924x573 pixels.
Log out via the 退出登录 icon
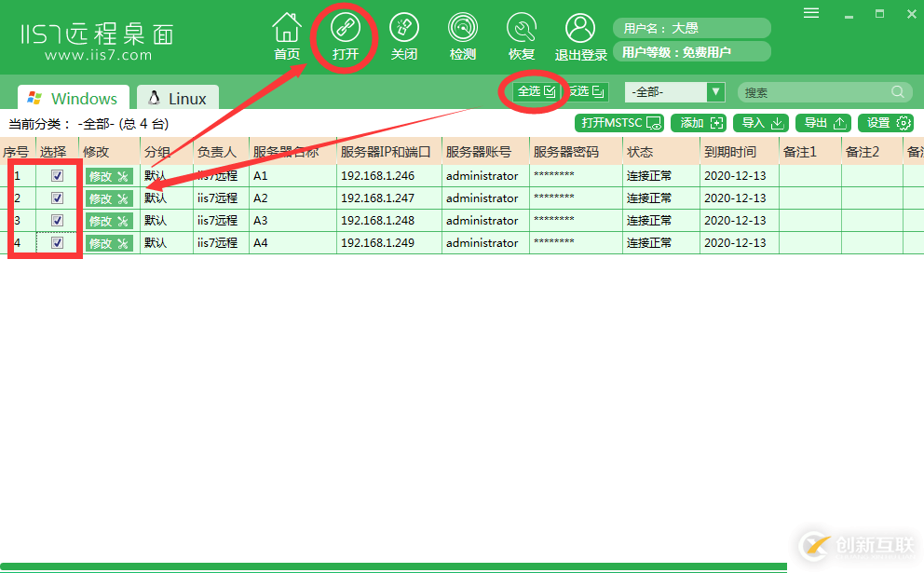[x=580, y=35]
